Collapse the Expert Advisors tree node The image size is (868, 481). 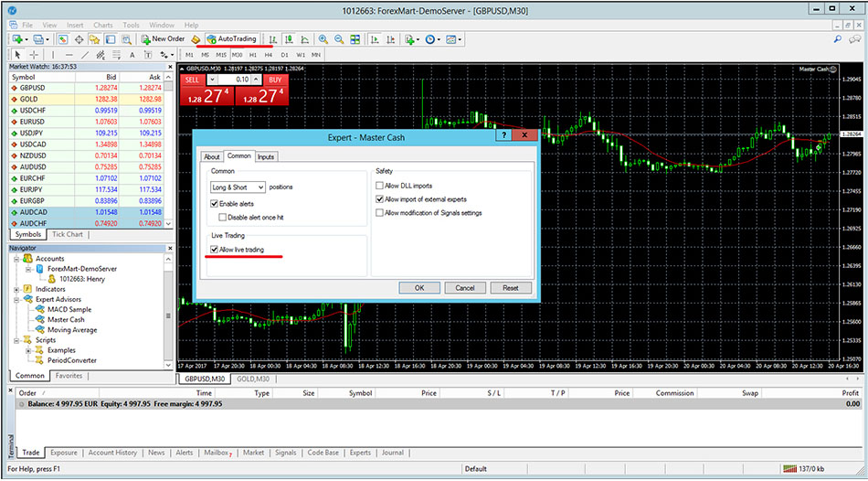16,299
